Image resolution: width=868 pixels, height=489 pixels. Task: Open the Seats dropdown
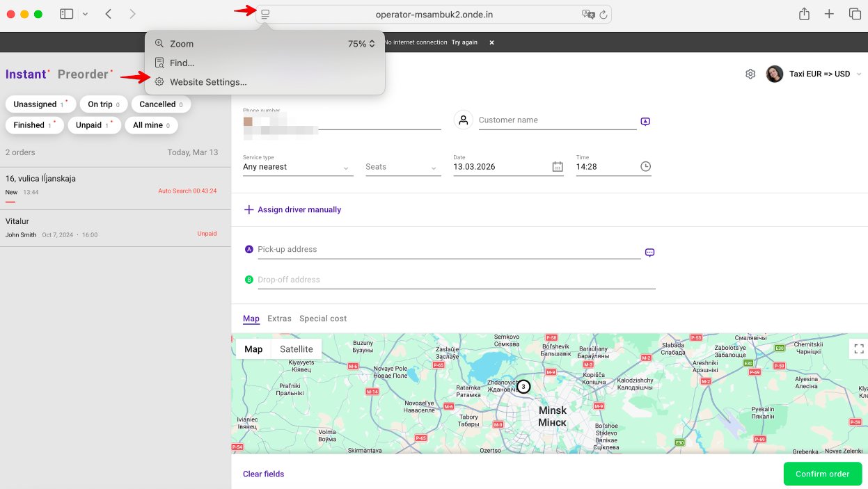click(402, 167)
